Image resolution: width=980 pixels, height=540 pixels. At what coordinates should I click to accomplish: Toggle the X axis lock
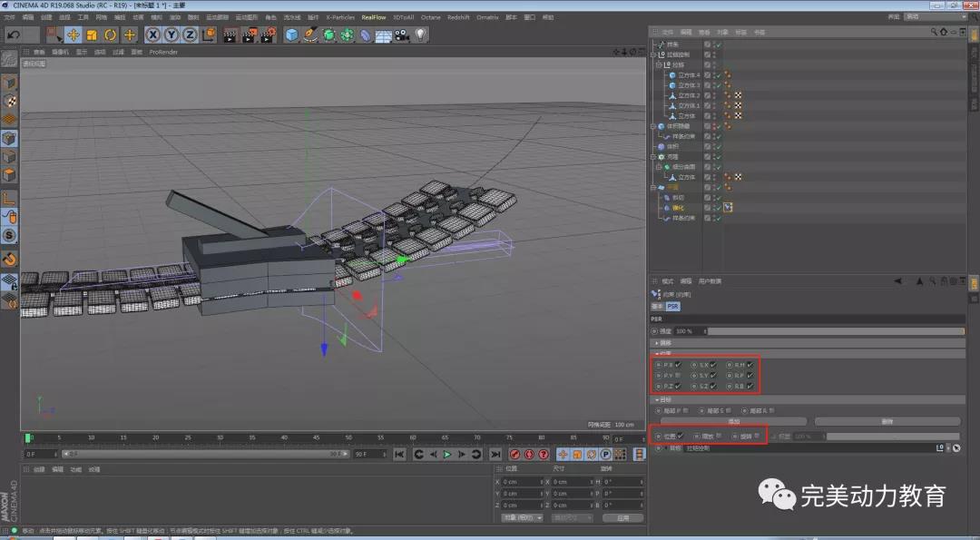click(152, 34)
